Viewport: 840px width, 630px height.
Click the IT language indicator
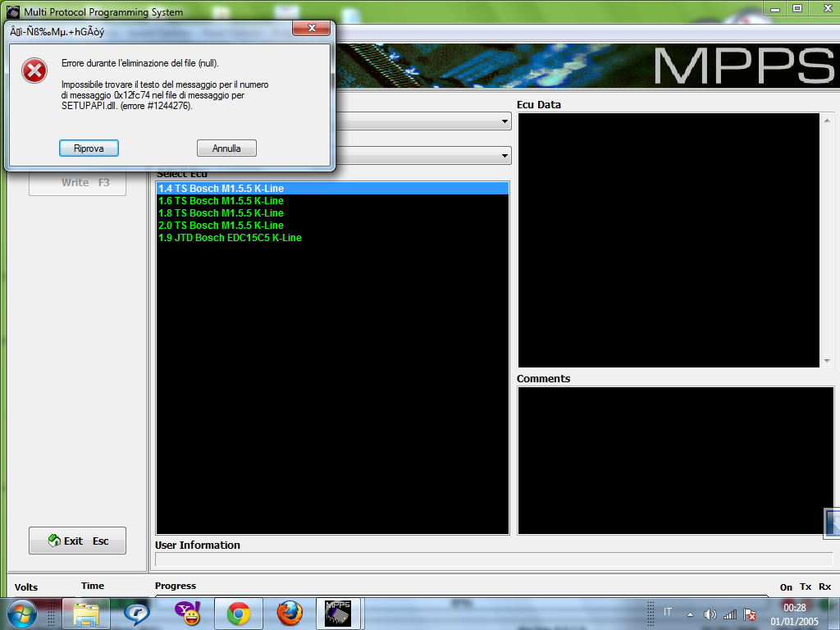click(x=668, y=612)
